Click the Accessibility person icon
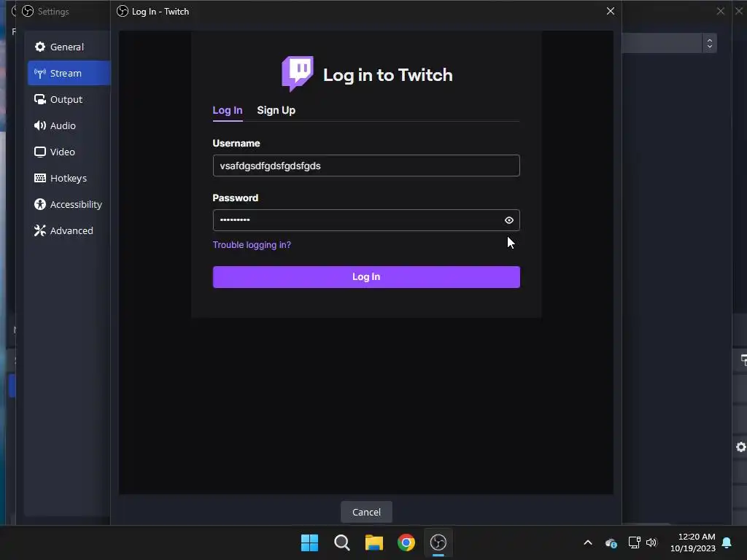Viewport: 747px width, 560px height. coord(40,204)
